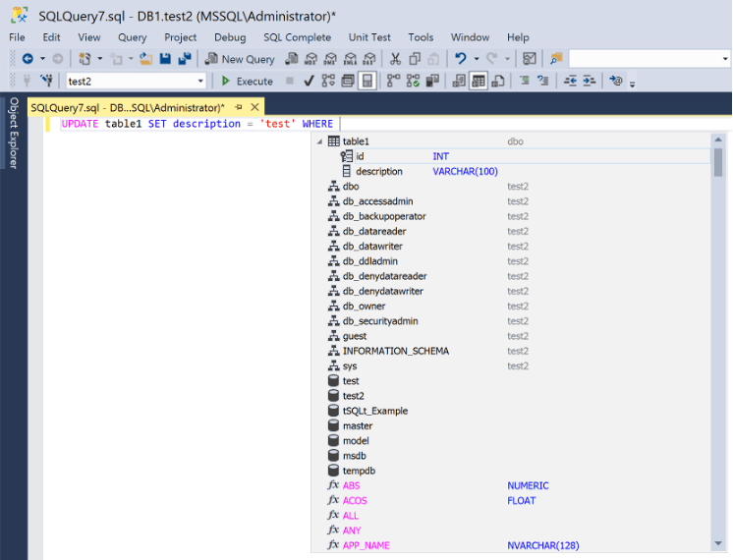Toggle Results to File mode

coord(498,81)
